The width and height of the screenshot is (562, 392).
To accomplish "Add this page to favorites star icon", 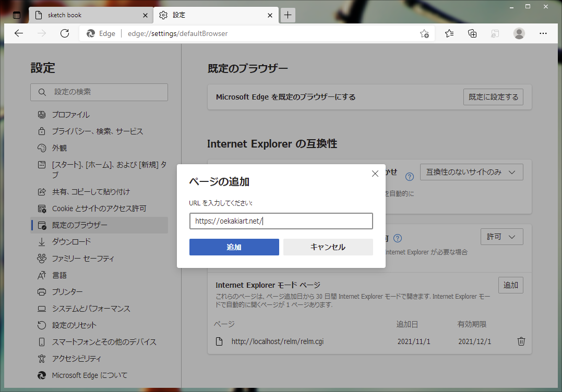I will [x=424, y=34].
